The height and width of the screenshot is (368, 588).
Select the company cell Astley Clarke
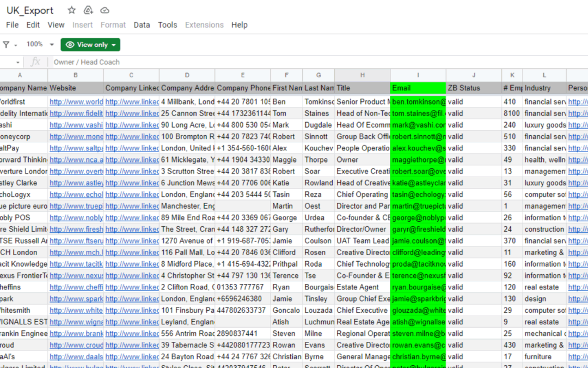[x=23, y=183]
